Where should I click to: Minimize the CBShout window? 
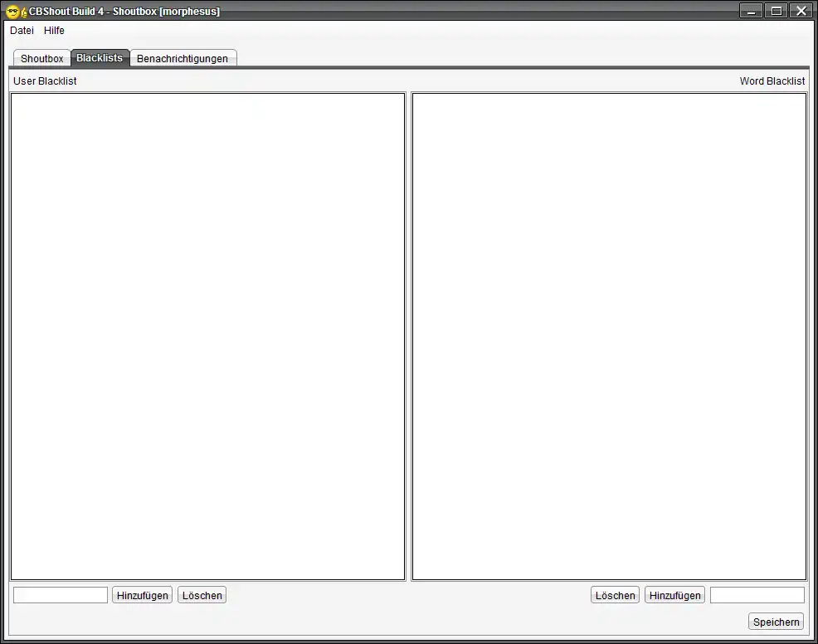click(752, 11)
